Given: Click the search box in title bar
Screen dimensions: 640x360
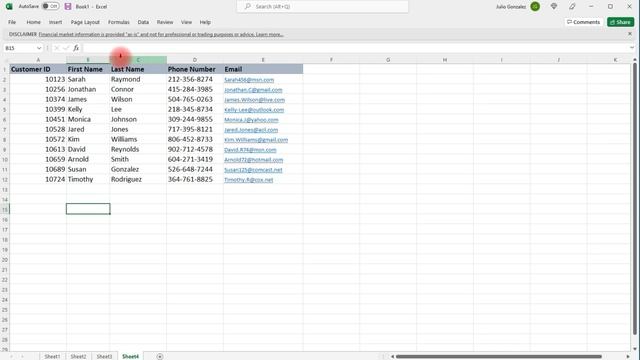Looking at the screenshot, I should pyautogui.click(x=322, y=7).
